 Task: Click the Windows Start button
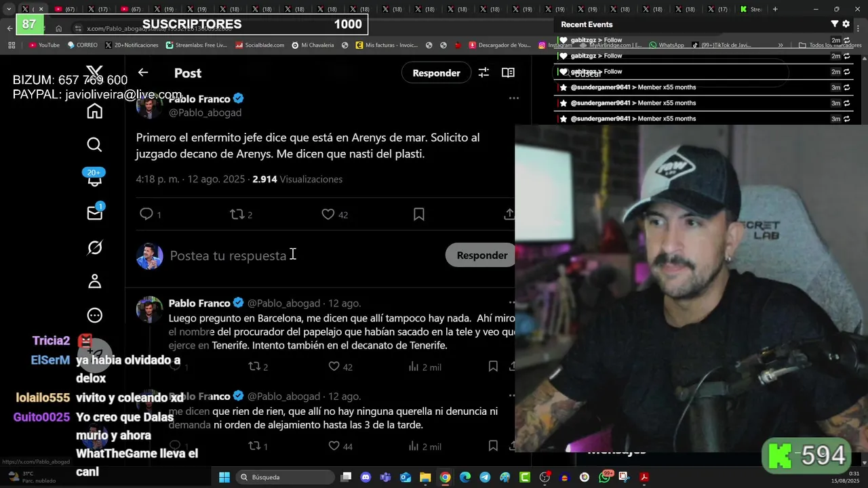point(224,477)
